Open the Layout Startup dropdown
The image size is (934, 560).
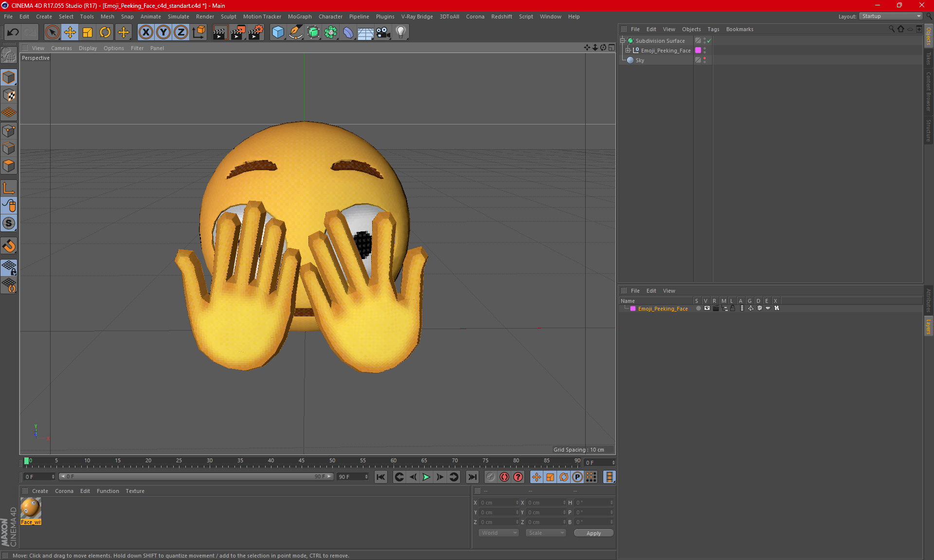click(891, 16)
